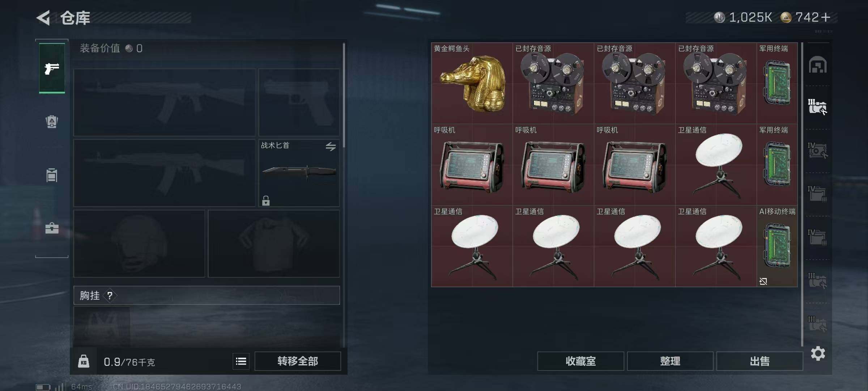Viewport: 868px width, 391px height.
Task: Select the AI移动终端 item
Action: [x=777, y=246]
